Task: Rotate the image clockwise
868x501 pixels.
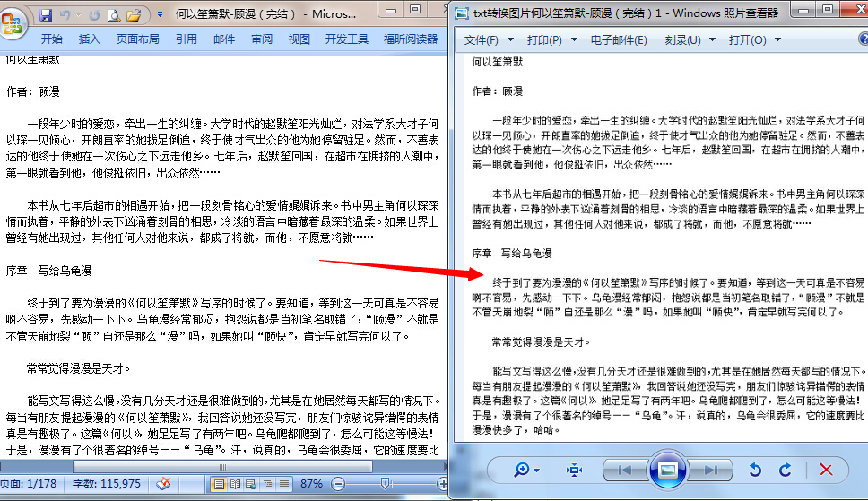Action: pos(785,470)
